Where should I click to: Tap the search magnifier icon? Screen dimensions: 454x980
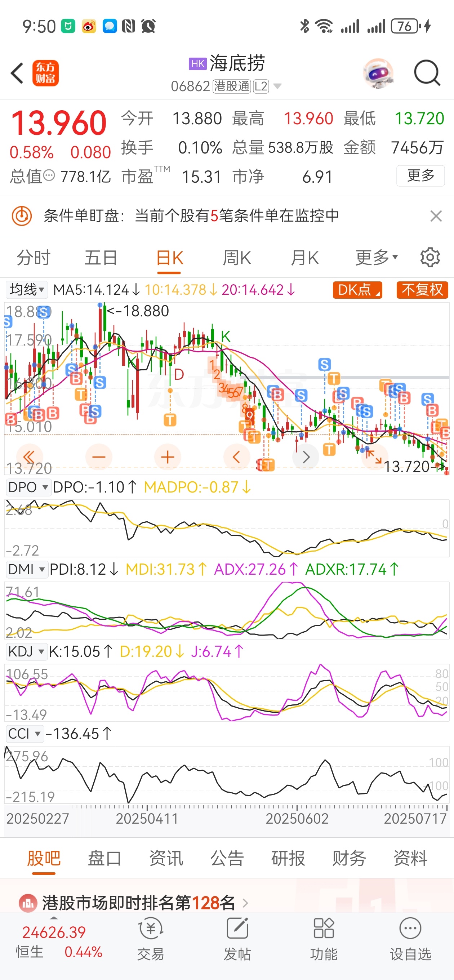click(427, 73)
